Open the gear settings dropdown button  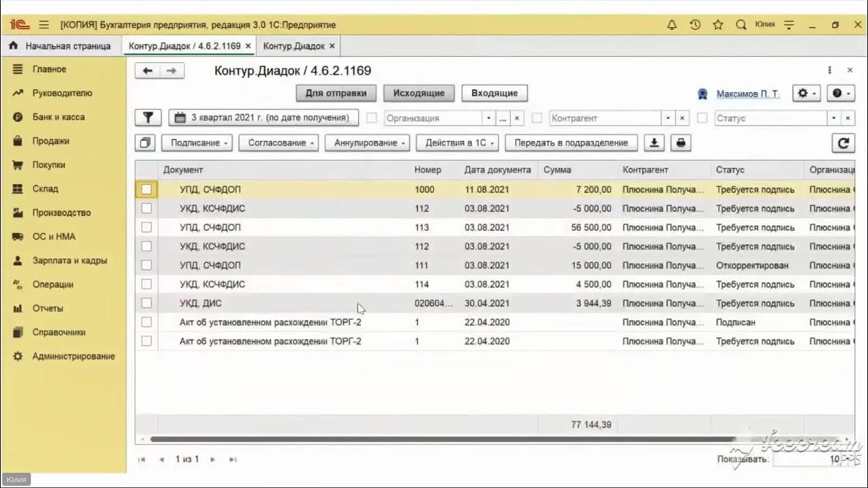806,94
